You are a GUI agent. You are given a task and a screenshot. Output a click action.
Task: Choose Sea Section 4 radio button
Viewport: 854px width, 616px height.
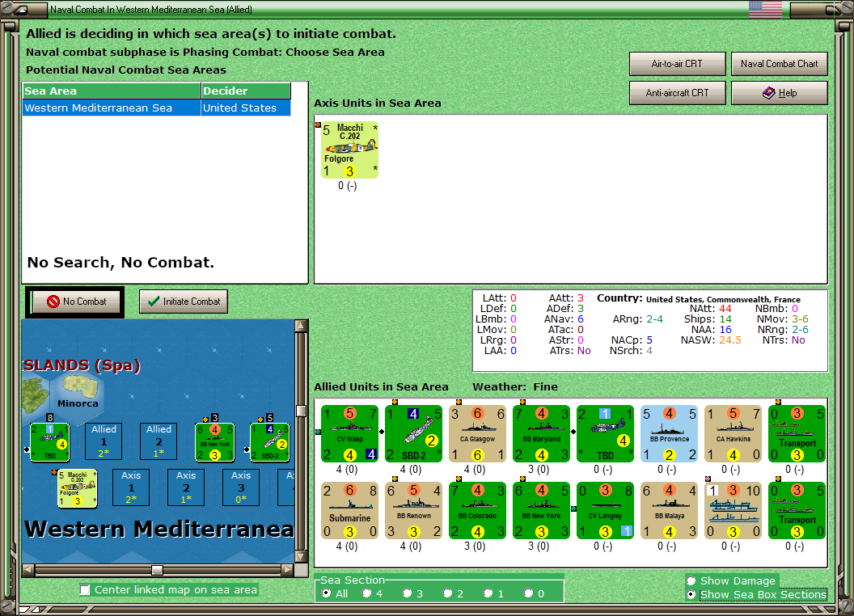click(x=366, y=593)
